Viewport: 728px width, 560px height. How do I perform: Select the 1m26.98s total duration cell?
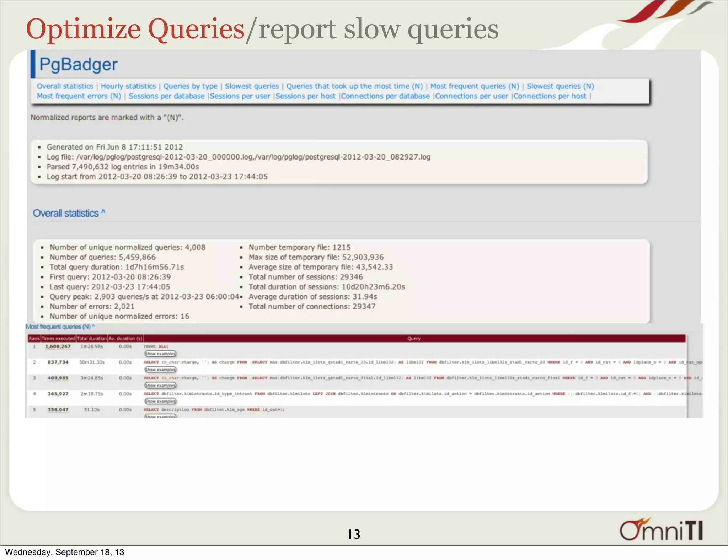pyautogui.click(x=92, y=346)
